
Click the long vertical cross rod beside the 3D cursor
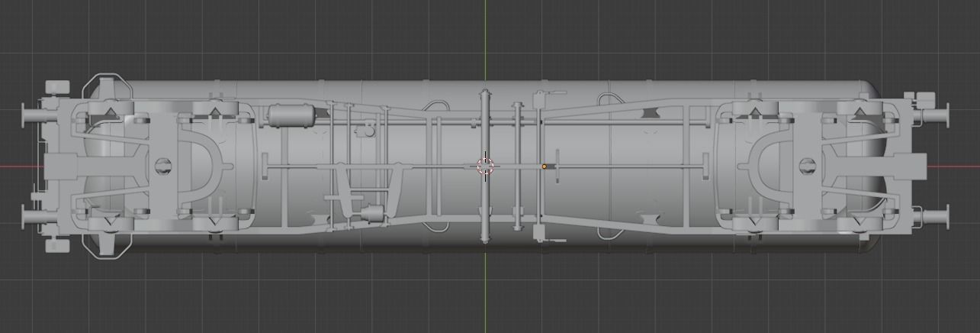[484, 166]
